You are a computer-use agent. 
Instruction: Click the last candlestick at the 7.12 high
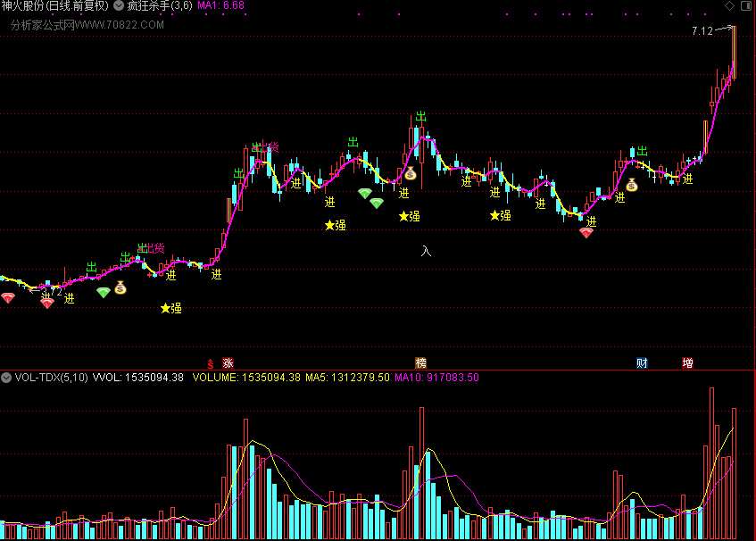(735, 52)
